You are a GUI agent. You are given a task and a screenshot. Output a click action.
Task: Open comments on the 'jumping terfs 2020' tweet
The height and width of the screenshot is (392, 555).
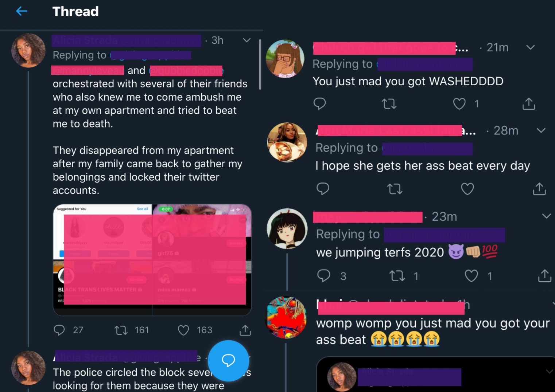(x=323, y=276)
